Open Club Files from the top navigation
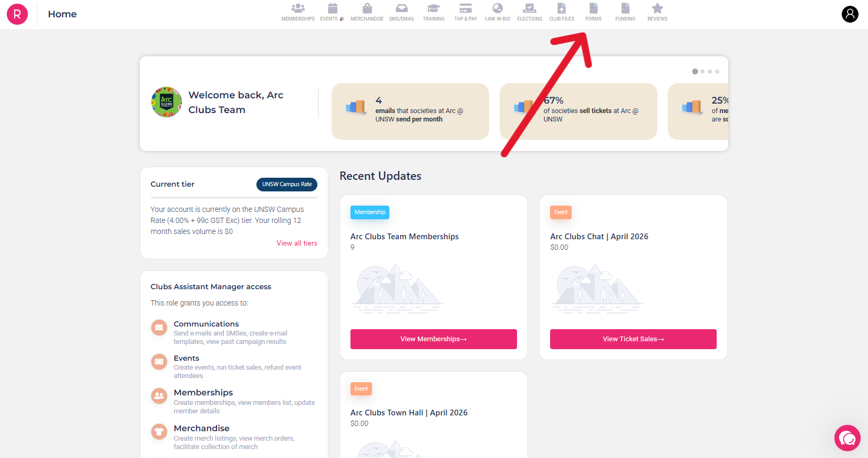868x458 pixels. 562,12
